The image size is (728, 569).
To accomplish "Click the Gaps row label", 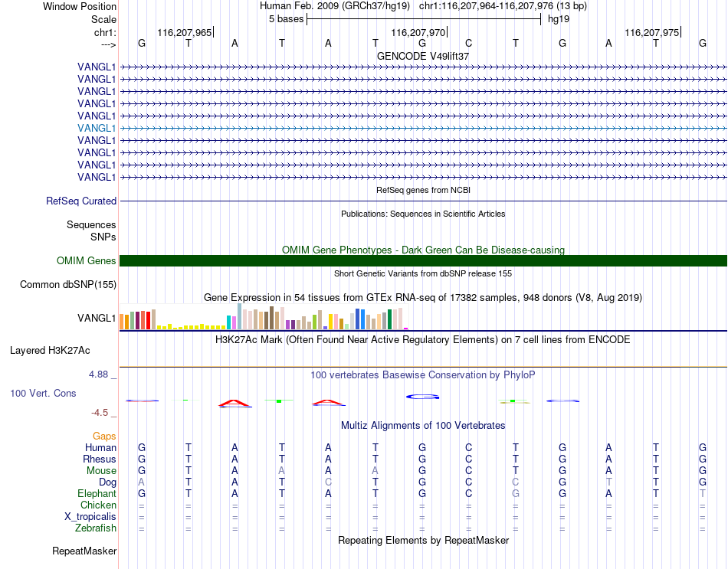I will tap(104, 437).
